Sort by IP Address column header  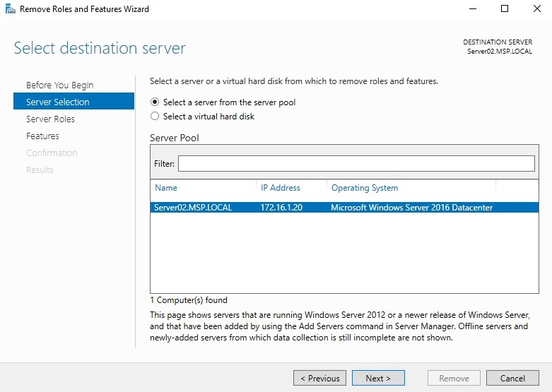280,188
